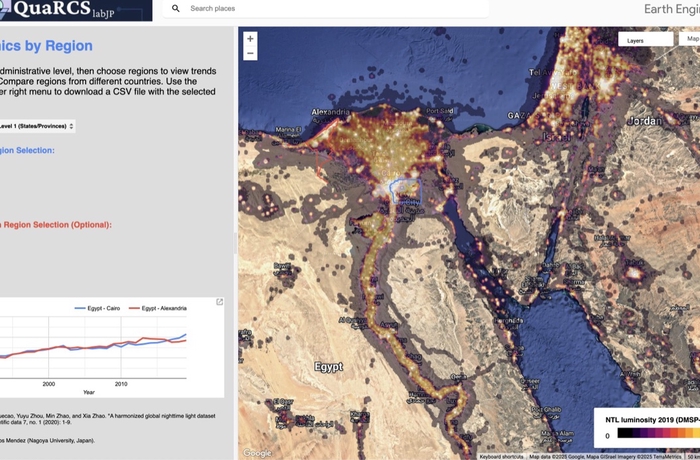Open the chart in a new window
This screenshot has height=460, width=700.
(220, 302)
